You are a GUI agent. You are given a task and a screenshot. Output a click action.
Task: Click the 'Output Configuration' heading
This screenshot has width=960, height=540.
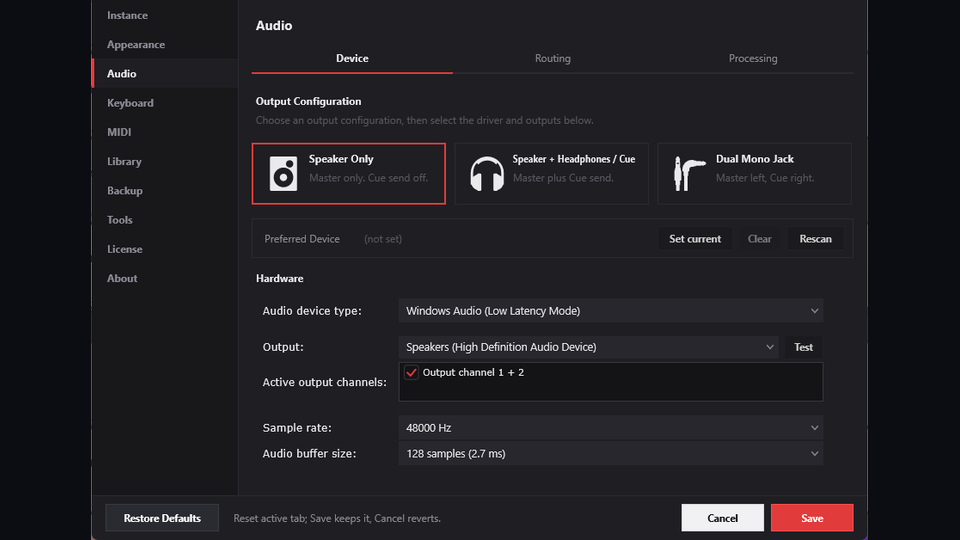click(309, 101)
